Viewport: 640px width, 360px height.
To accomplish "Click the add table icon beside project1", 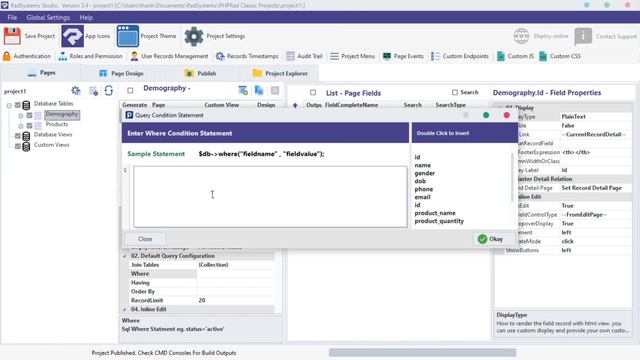I will pyautogui.click(x=93, y=91).
